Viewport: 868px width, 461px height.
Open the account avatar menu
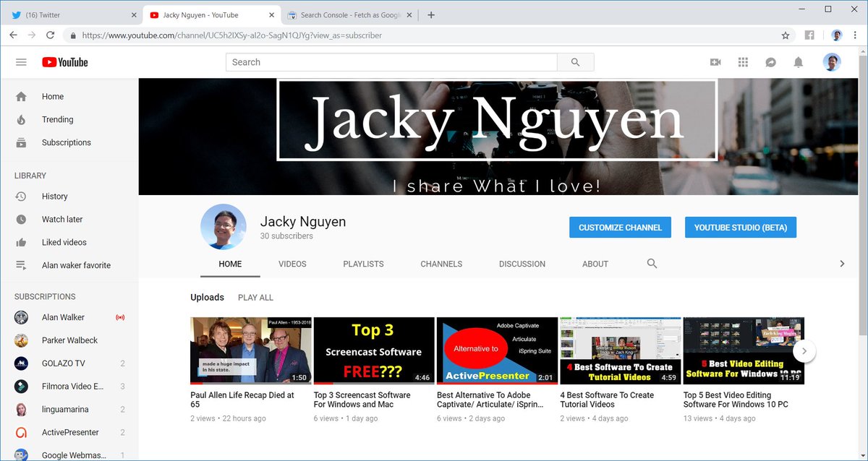[832, 62]
